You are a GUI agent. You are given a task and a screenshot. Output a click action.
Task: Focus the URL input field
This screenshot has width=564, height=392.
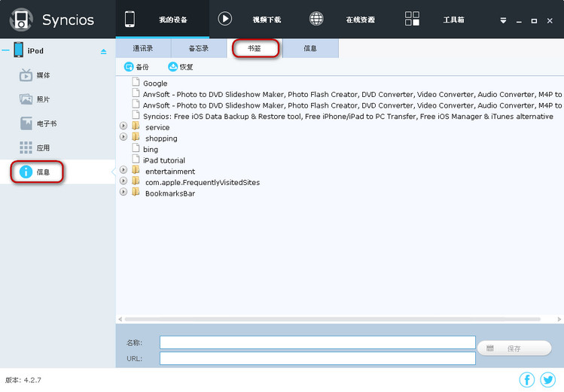(318, 358)
